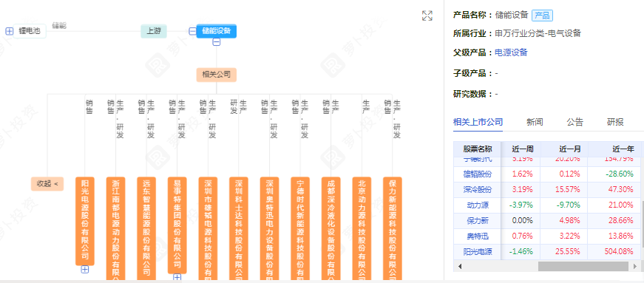644x283 pixels.
Task: Expand the 锂电池 node plus icon
Action: [x=10, y=31]
